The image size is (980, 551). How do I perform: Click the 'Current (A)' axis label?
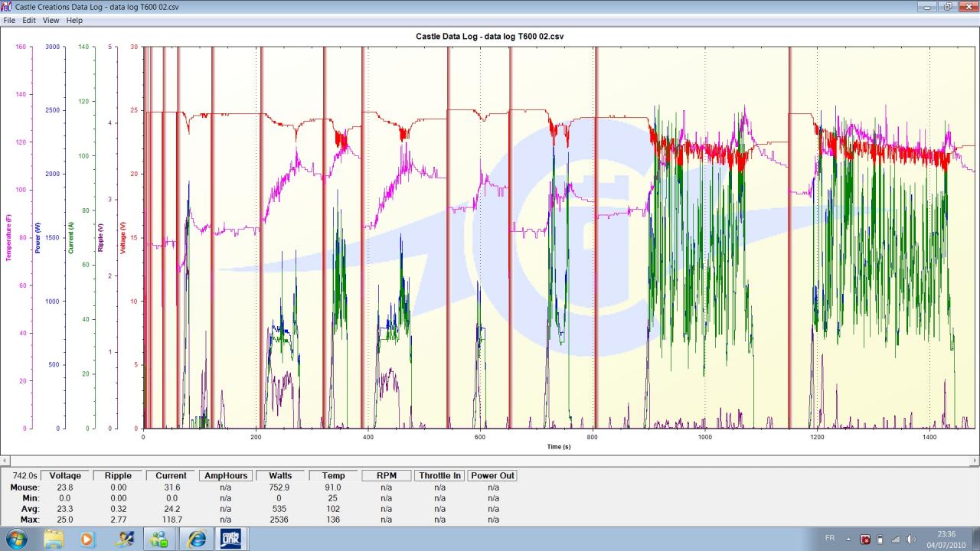71,237
